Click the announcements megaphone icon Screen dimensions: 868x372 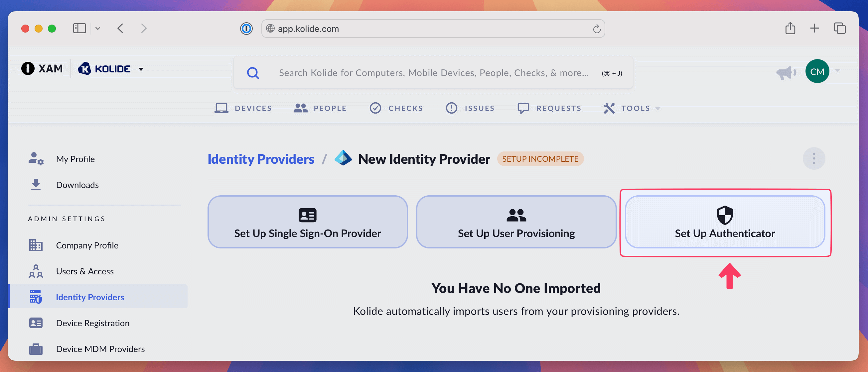click(786, 72)
